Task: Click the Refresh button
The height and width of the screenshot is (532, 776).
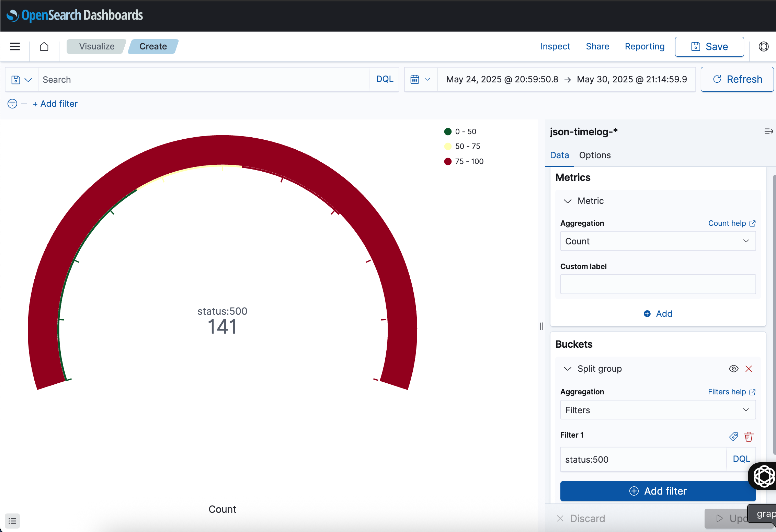Action: (737, 79)
